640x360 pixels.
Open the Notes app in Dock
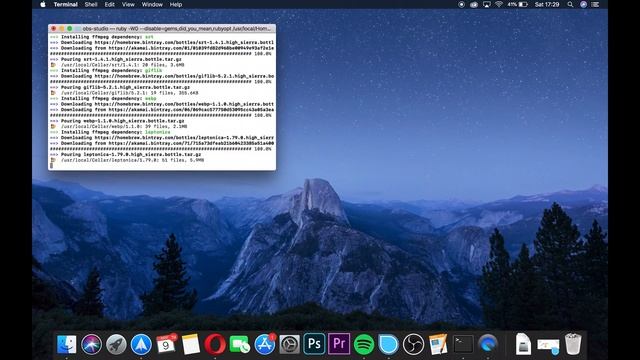click(191, 344)
